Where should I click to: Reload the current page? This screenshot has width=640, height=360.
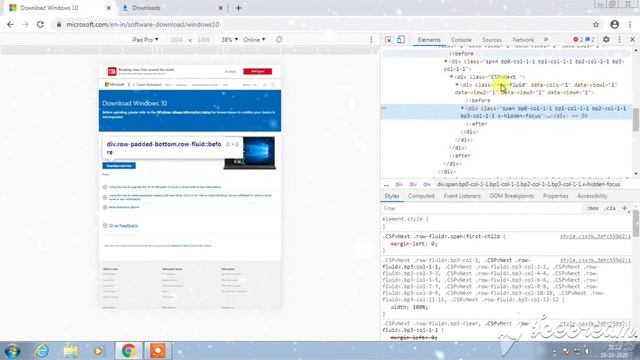40,24
